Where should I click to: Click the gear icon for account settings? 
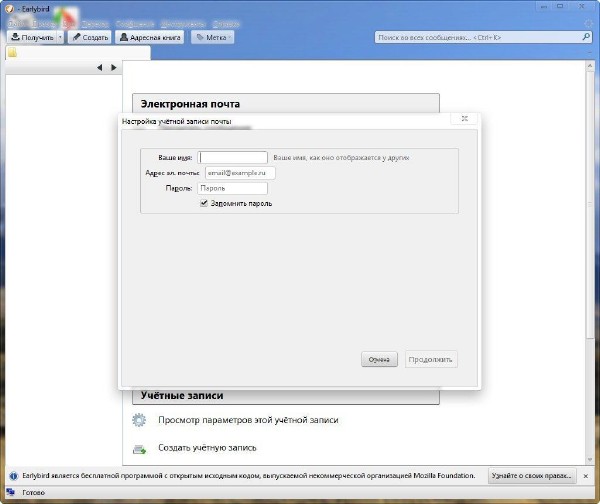pos(140,421)
